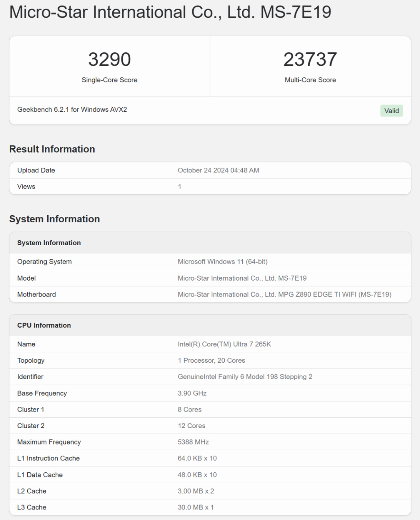The image size is (420, 520).
Task: Click the 3.90 GHz base frequency value
Action: point(192,394)
